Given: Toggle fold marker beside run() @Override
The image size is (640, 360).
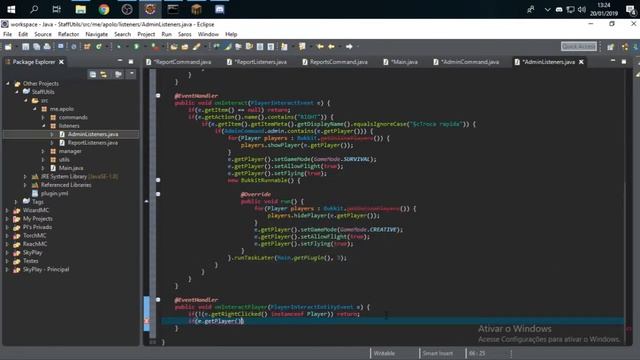Looking at the screenshot, I should pyautogui.click(x=158, y=194).
